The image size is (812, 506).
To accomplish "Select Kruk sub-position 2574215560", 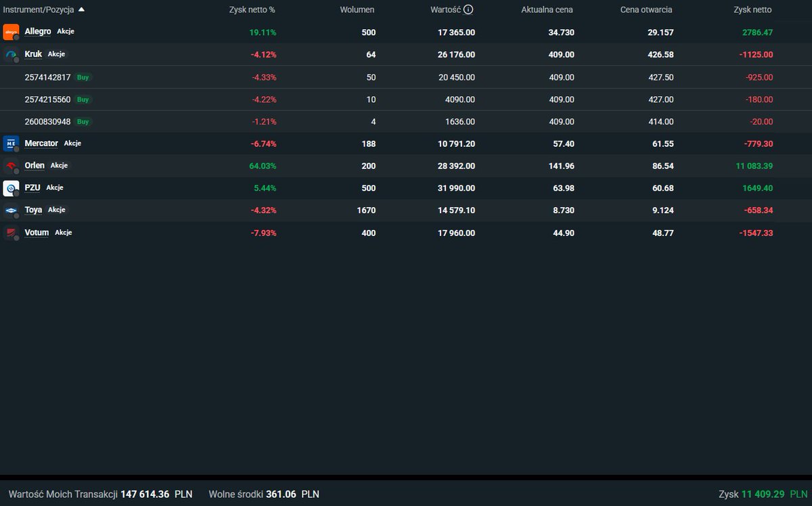I will click(x=406, y=99).
